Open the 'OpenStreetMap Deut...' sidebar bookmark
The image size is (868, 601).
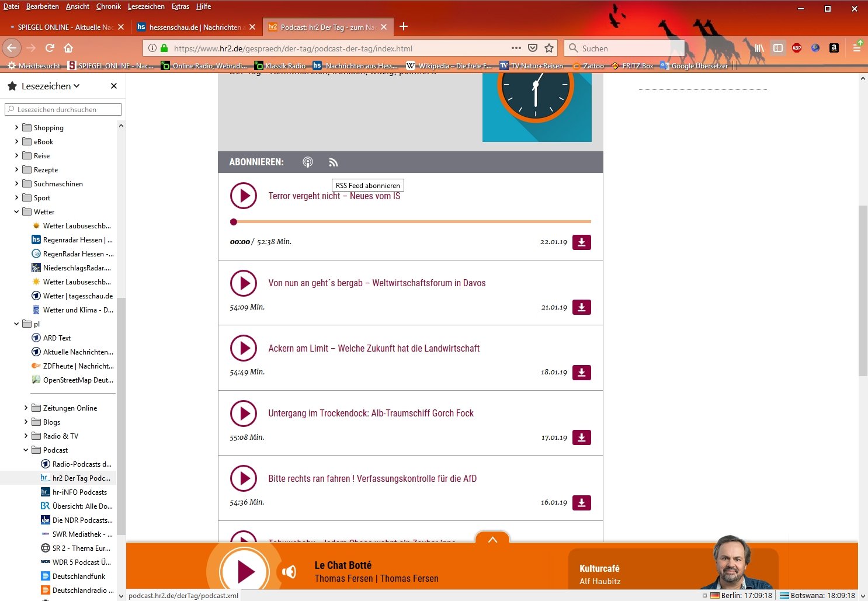click(72, 380)
